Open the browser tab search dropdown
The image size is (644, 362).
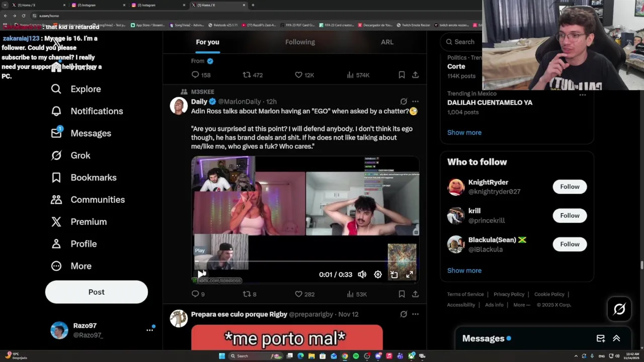(6, 5)
